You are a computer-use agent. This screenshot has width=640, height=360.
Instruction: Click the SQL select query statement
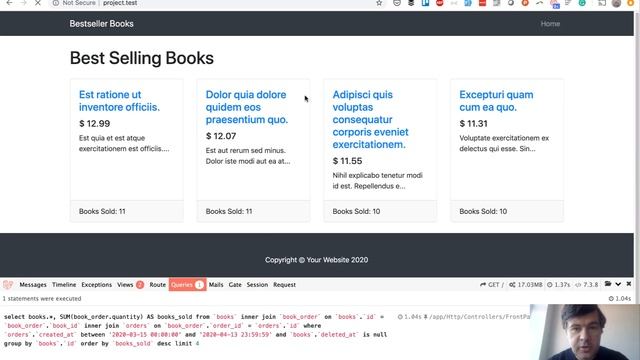(196, 330)
